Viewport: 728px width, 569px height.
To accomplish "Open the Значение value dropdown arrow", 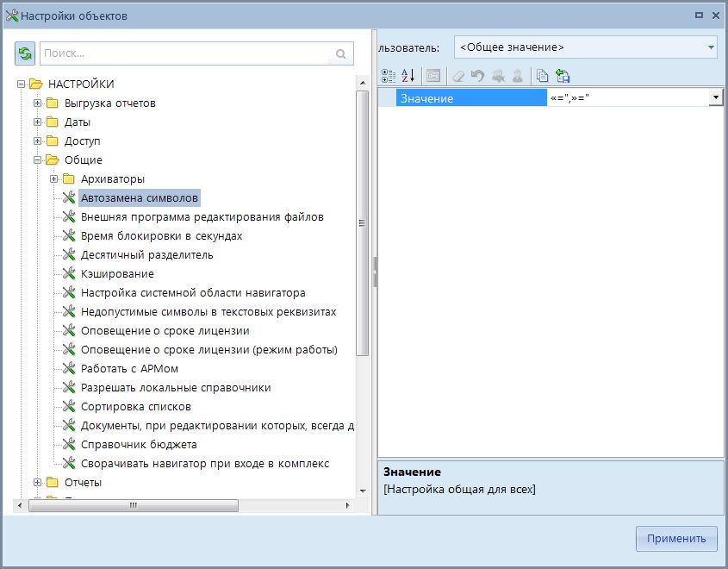I will tap(715, 98).
